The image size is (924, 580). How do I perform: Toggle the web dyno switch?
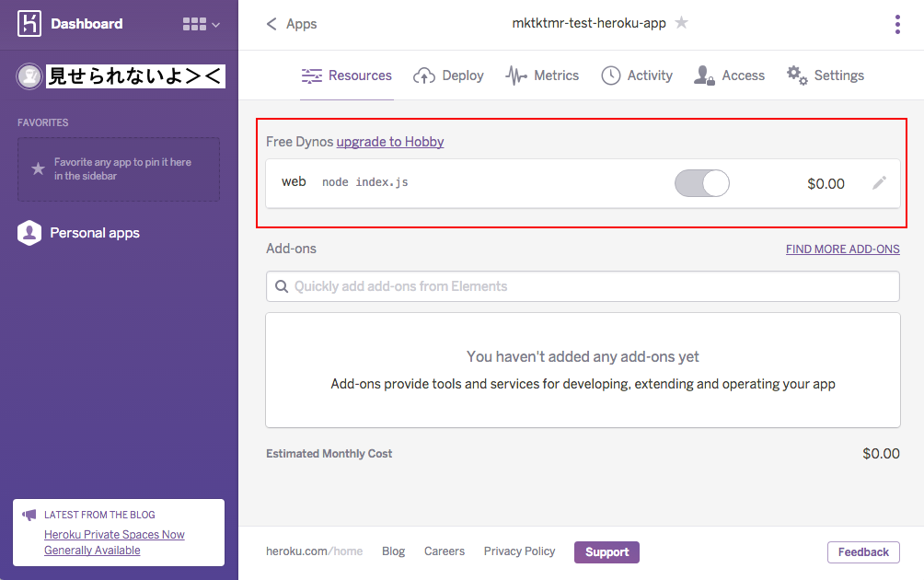[702, 183]
